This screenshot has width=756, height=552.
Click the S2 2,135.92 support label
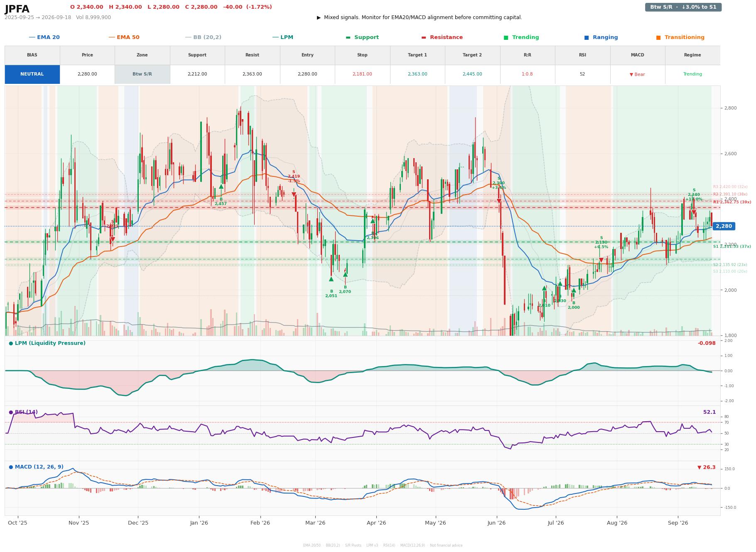(730, 265)
